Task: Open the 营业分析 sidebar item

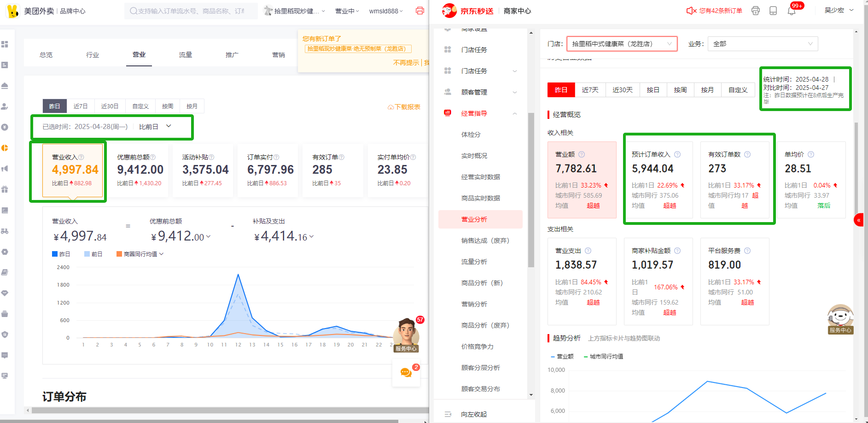Action: point(480,219)
